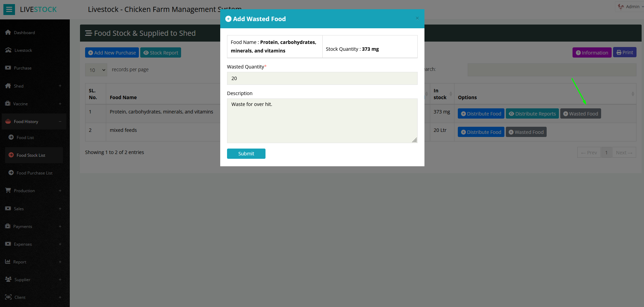Click the Supplier people icon in sidebar

pyautogui.click(x=9, y=279)
